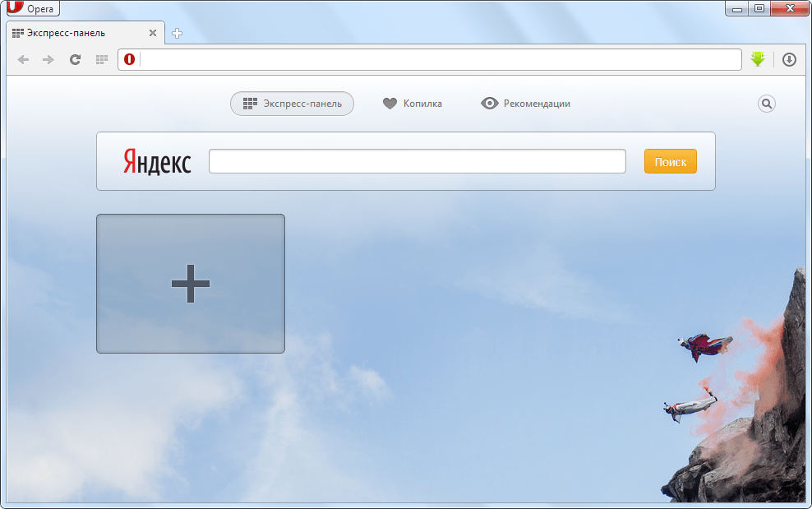812x509 pixels.
Task: Click the magnifier search icon
Action: click(766, 104)
